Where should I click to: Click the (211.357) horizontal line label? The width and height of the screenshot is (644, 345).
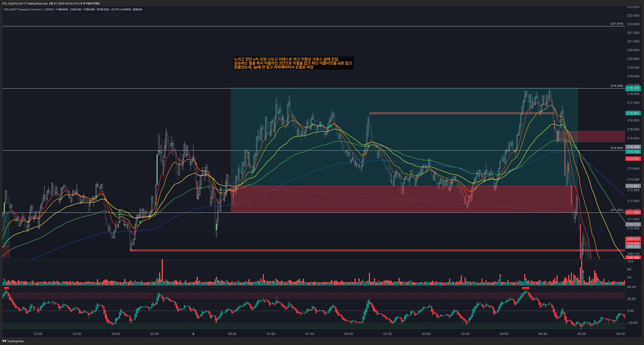617,210
